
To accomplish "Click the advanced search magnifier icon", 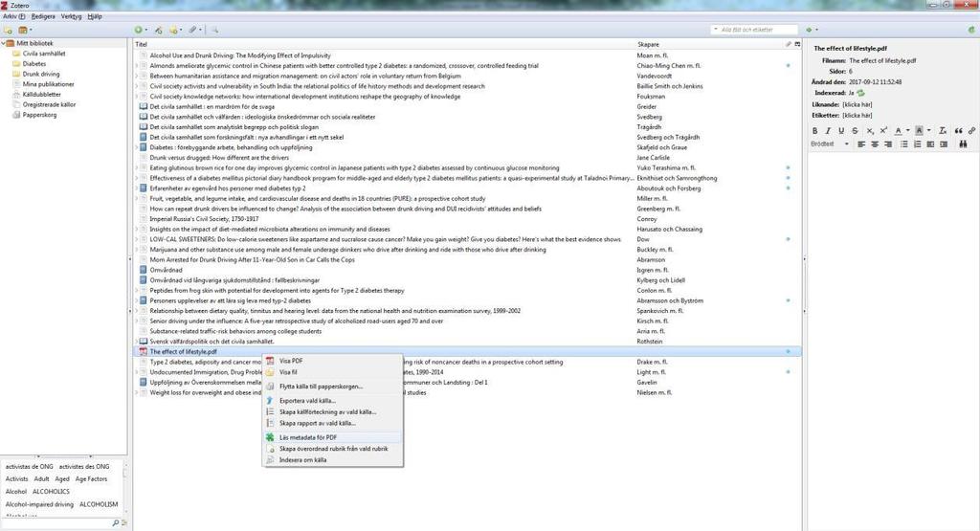I will [x=214, y=30].
